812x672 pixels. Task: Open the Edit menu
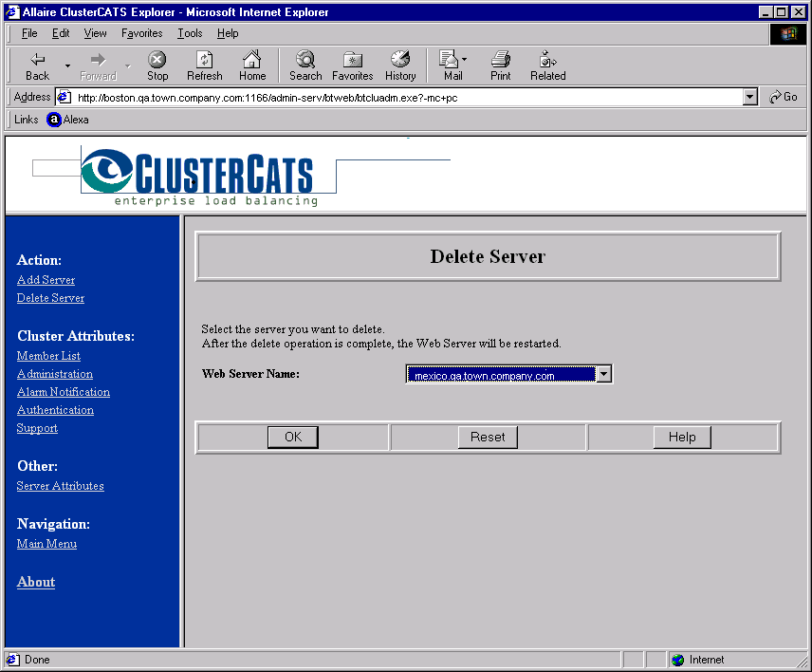click(61, 33)
